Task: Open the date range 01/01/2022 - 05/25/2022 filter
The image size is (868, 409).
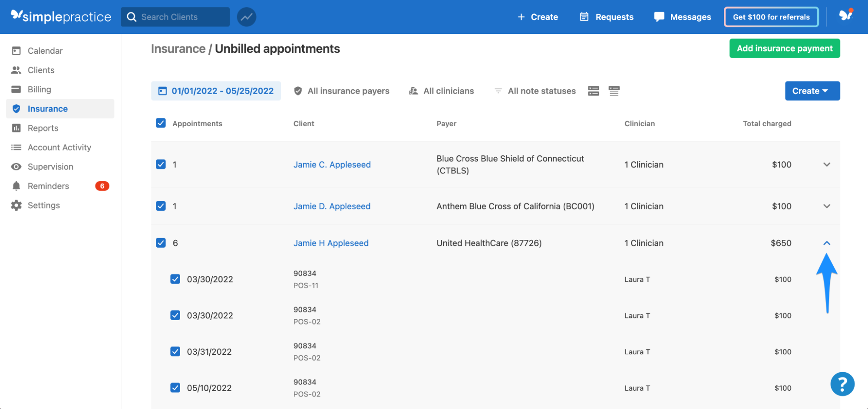Action: [216, 91]
